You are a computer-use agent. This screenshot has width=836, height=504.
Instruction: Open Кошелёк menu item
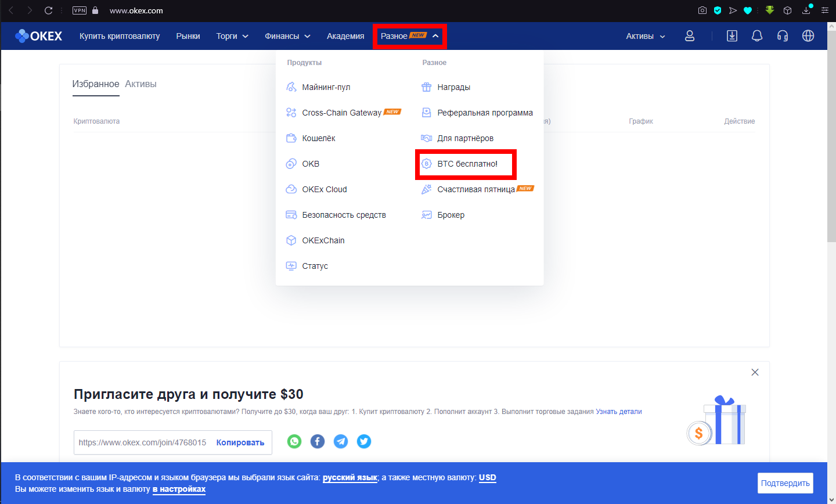click(311, 138)
